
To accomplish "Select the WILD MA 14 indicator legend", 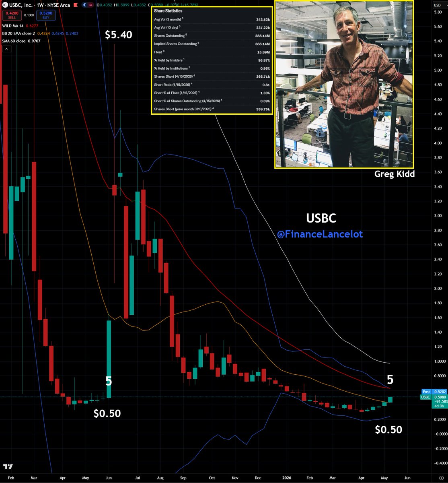I will pos(13,26).
